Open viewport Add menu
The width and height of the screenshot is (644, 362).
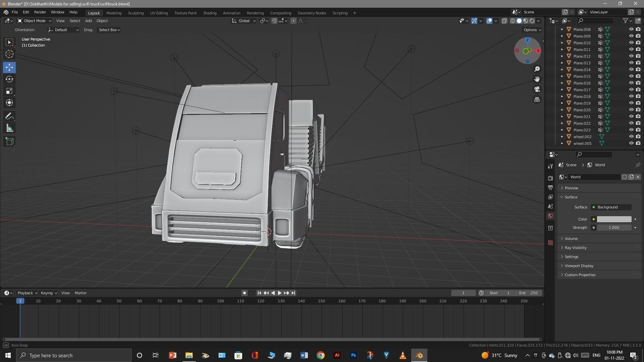[x=88, y=21]
